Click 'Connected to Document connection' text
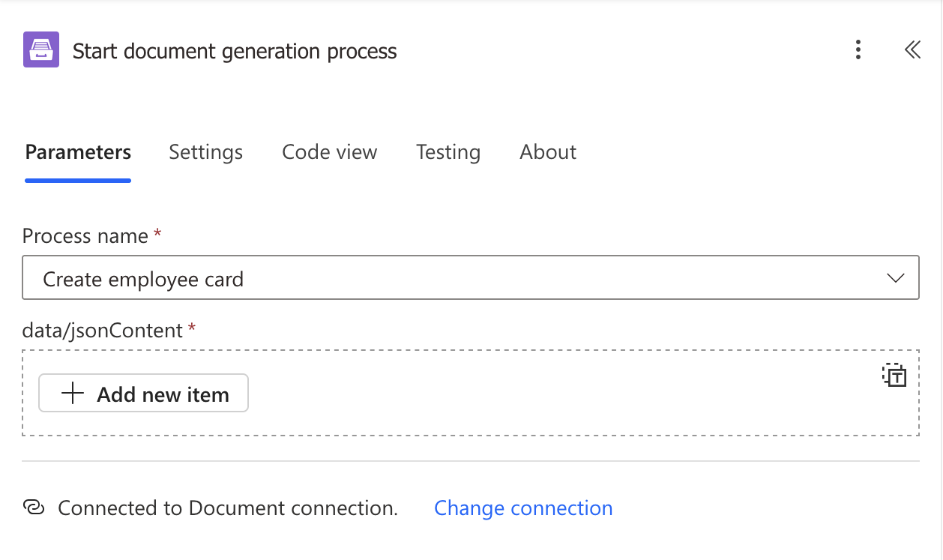 (227, 508)
